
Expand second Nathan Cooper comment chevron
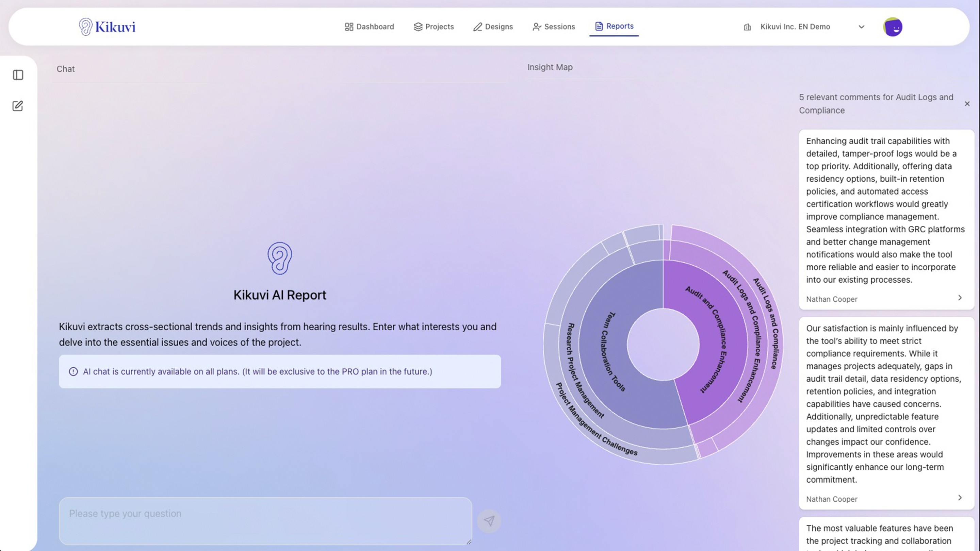[x=960, y=498]
